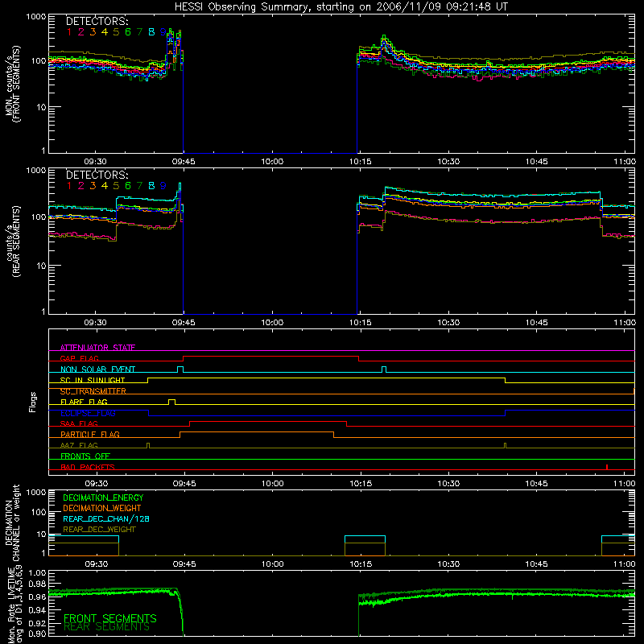The height and width of the screenshot is (644, 644).
Task: Click the REAR_DEC_CHAN/128 legend entry
Action: (106, 518)
